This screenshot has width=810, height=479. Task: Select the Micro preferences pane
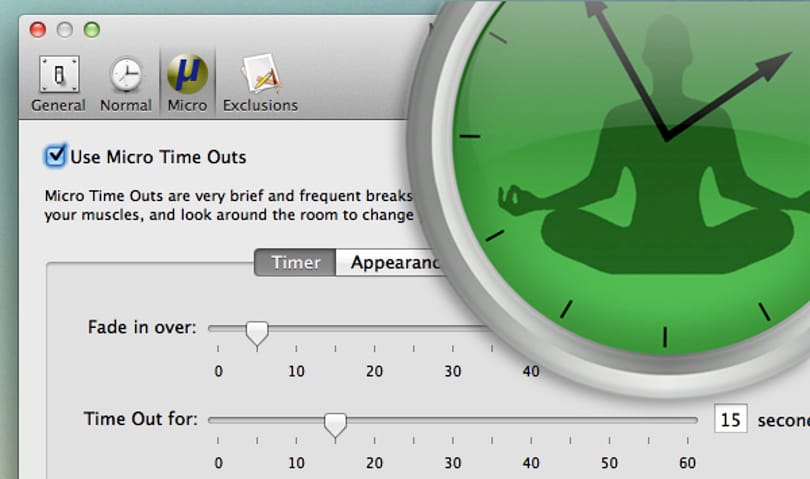[187, 84]
